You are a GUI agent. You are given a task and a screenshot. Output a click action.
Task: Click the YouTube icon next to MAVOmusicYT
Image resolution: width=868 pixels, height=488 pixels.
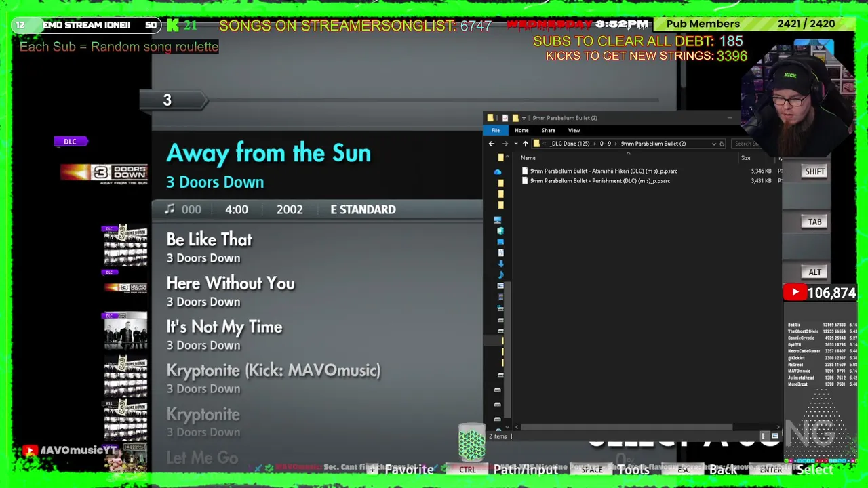[x=30, y=451]
